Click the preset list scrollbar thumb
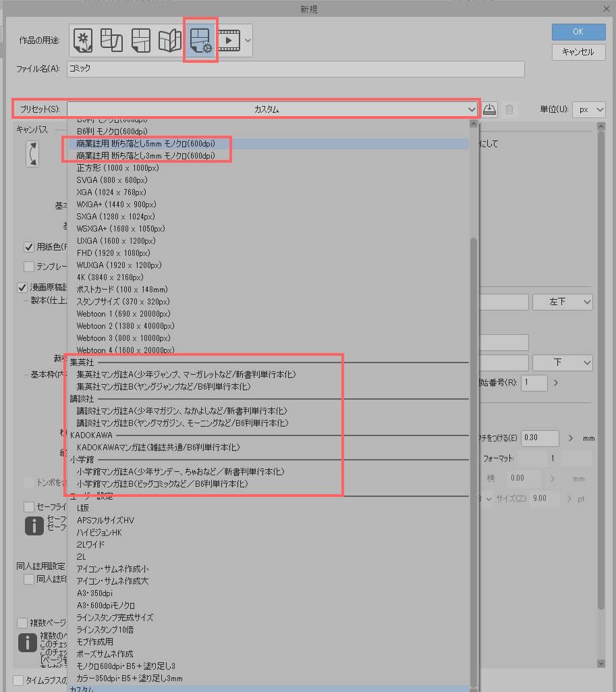The width and height of the screenshot is (616, 692). click(x=474, y=461)
